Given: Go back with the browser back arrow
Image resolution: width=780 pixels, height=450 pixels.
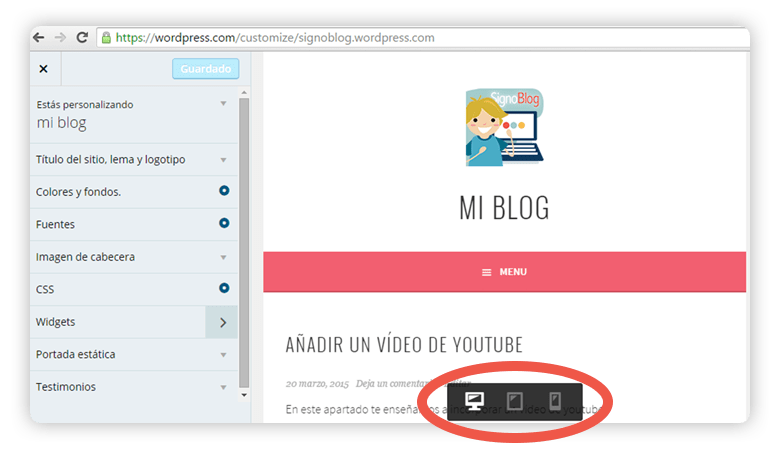Looking at the screenshot, I should point(39,38).
